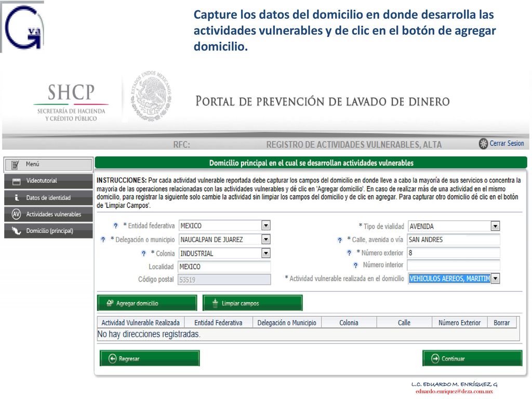
Task: Click the eduardo.enriquez@deza.com.mx email text
Action: 454,392
